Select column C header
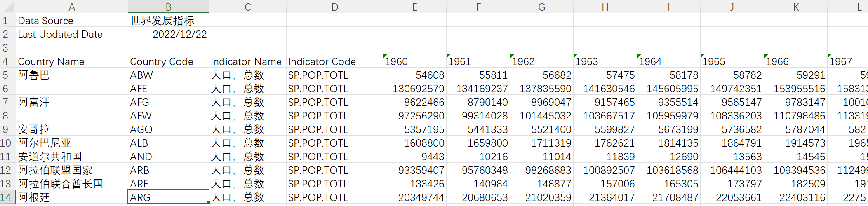Viewport: 868px width, 206px height. click(247, 7)
